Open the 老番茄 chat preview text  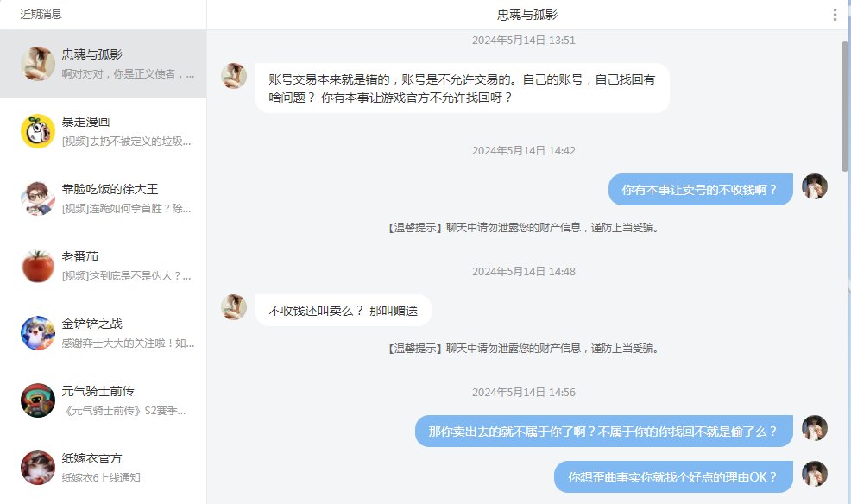coord(128,276)
